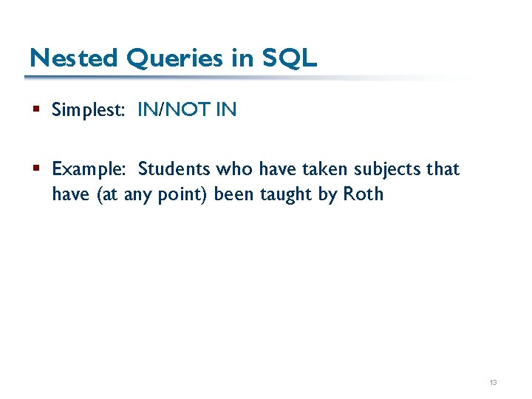The width and height of the screenshot is (532, 399).
Task: Click the word 'subjects' in the example
Action: [x=384, y=170]
